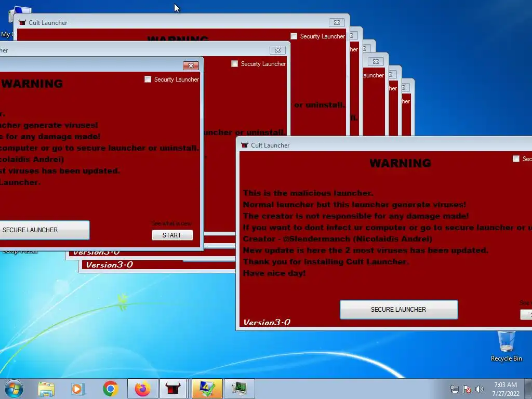532x399 pixels.
Task: Click the network tray icon
Action: [x=454, y=389]
